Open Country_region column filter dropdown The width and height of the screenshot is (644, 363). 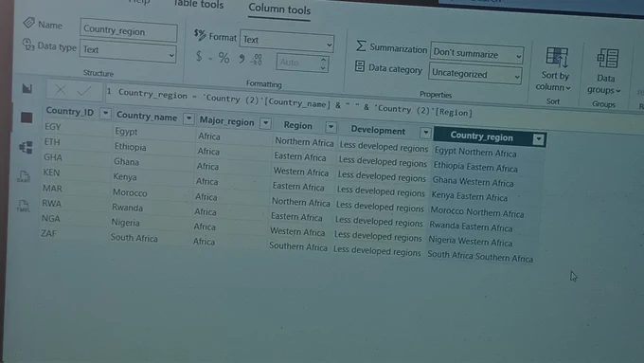pos(539,139)
